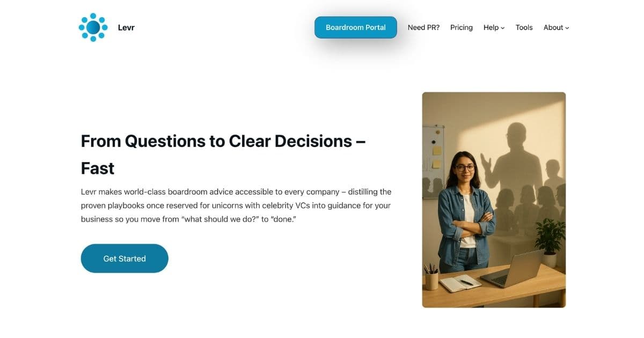Click the chevron next to About
The width and height of the screenshot is (644, 338).
tap(567, 28)
